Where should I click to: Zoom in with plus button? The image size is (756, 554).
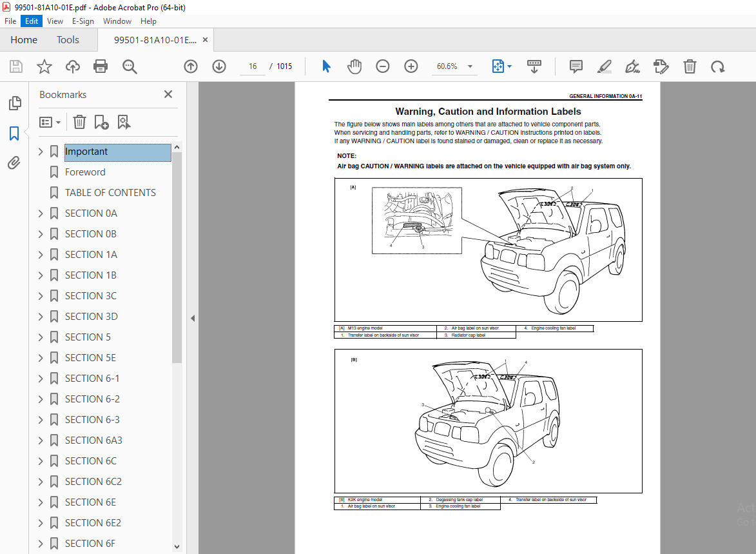411,66
